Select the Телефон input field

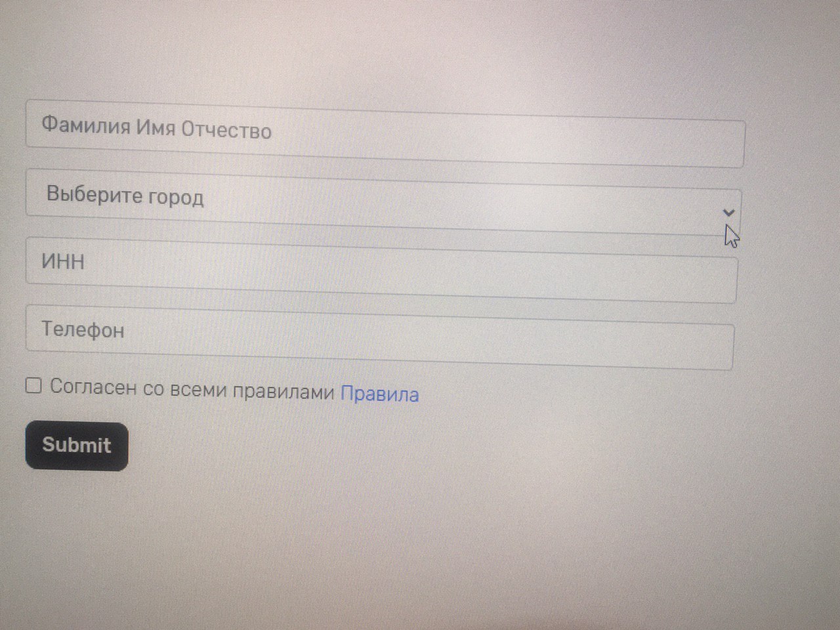[x=379, y=337]
